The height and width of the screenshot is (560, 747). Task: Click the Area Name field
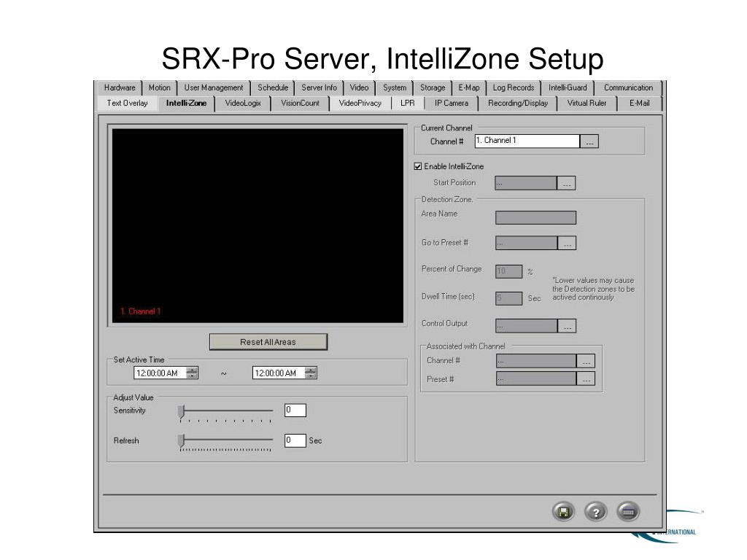tap(535, 217)
